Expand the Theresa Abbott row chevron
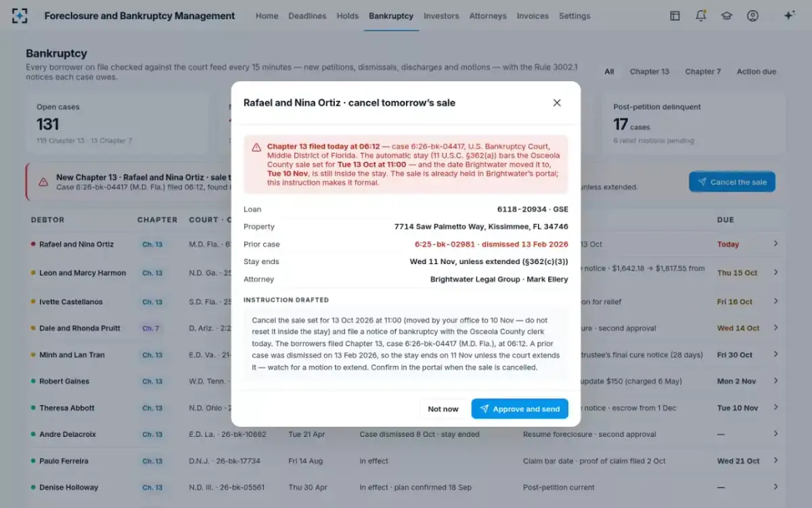The width and height of the screenshot is (812, 508). click(x=775, y=408)
